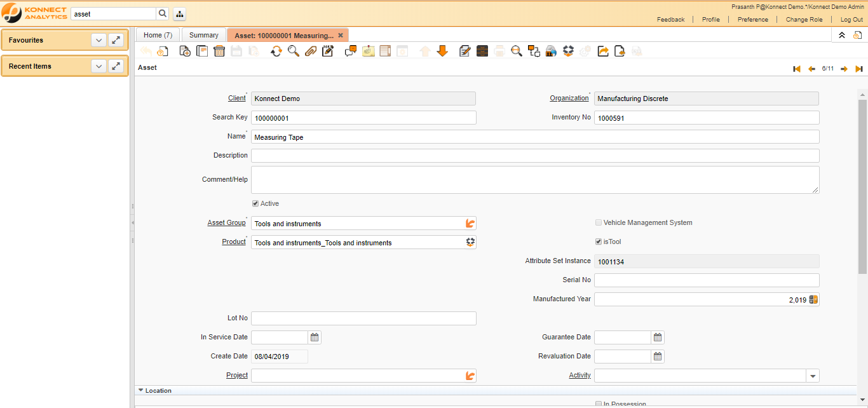Toggle grid view with the table icon
Image resolution: width=868 pixels, height=408 pixels.
click(385, 51)
